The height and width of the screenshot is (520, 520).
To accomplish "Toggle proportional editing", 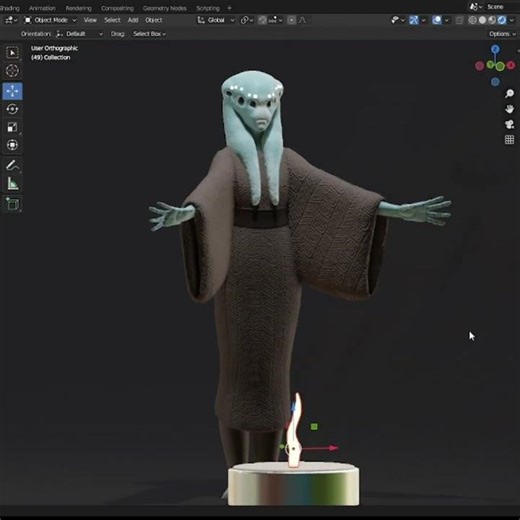I will pos(292,20).
